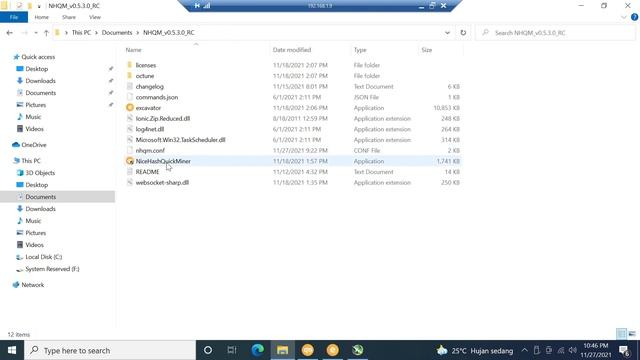Select the changelog text document
Image resolution: width=640 pixels, height=360 pixels.
pos(149,87)
